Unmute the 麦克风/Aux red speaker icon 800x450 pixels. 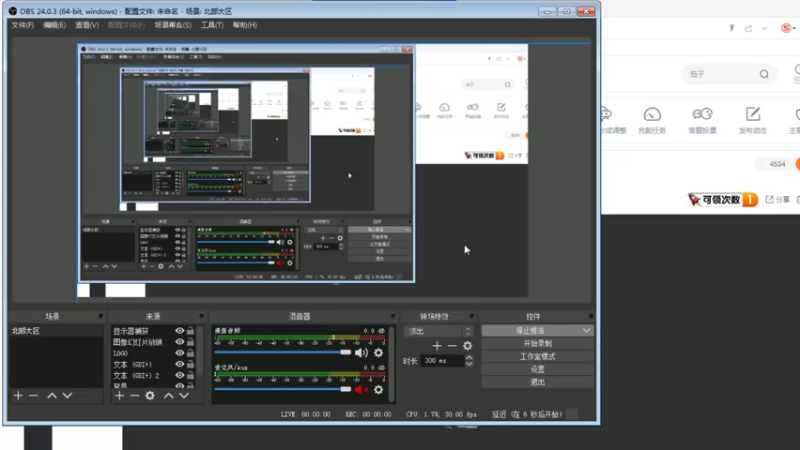(361, 390)
